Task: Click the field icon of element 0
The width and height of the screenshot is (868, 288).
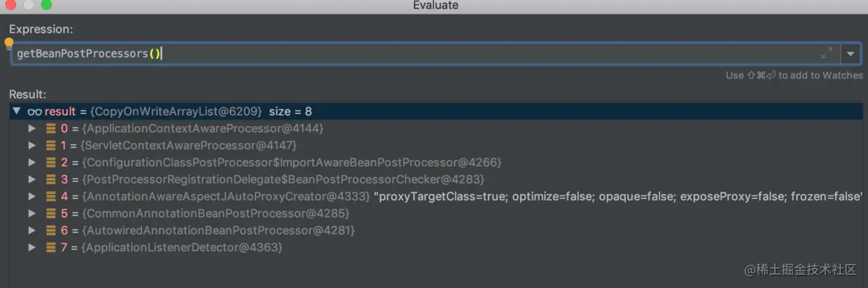Action: pyautogui.click(x=51, y=128)
